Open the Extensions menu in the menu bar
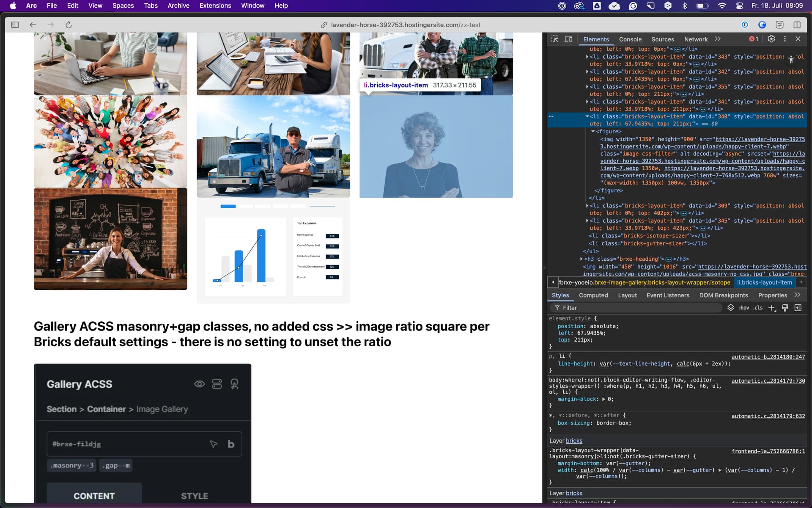The width and height of the screenshot is (812, 508). tap(215, 6)
